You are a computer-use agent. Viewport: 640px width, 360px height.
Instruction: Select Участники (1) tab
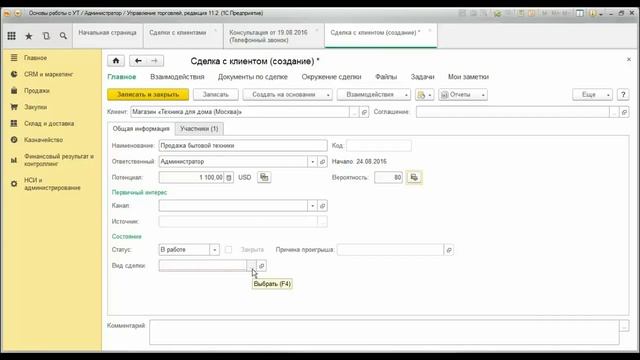pos(199,129)
